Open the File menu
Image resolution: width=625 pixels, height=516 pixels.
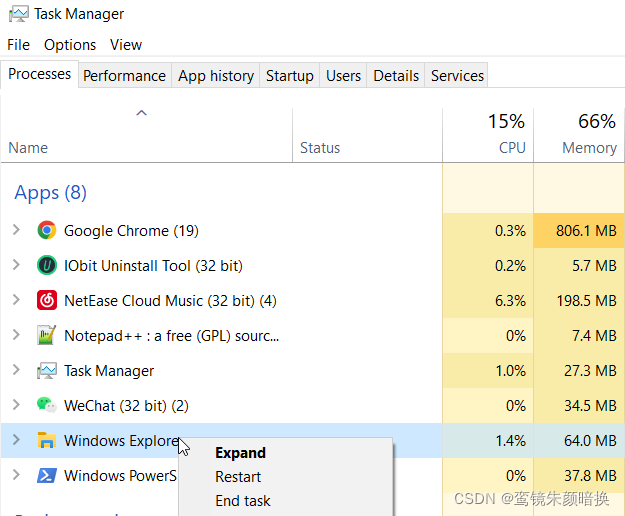point(18,45)
